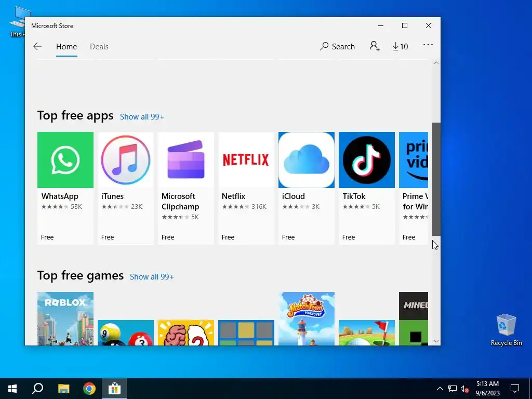Click the scrollbar down arrow
This screenshot has width=532, height=399.
436,341
